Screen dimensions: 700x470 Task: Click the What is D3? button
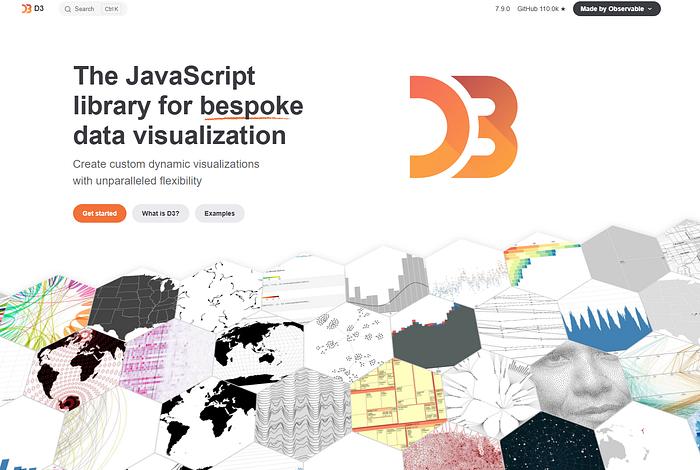(160, 213)
